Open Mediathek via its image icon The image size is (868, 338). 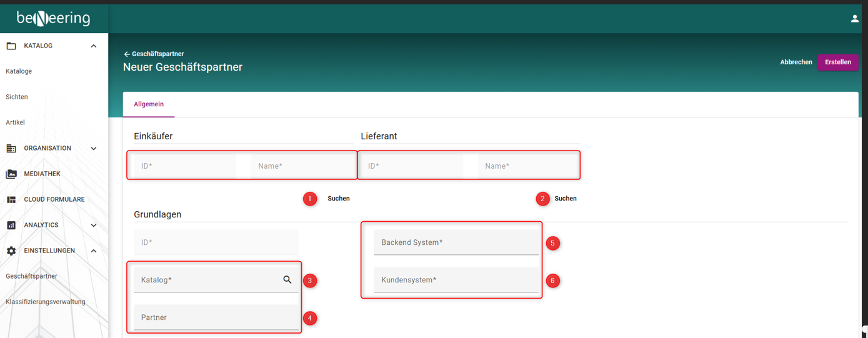point(11,174)
